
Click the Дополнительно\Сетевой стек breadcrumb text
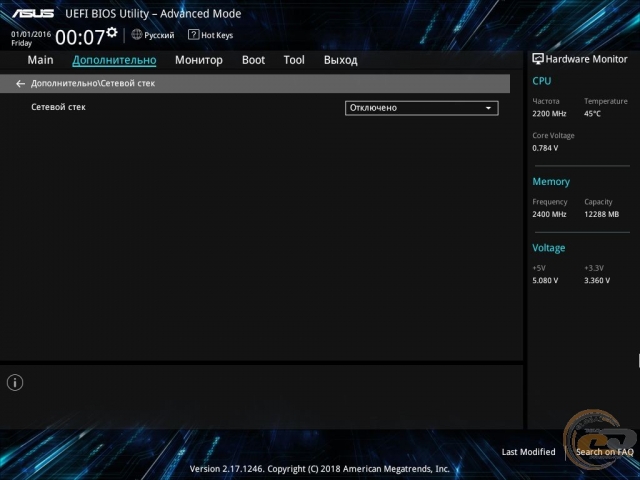(x=93, y=84)
